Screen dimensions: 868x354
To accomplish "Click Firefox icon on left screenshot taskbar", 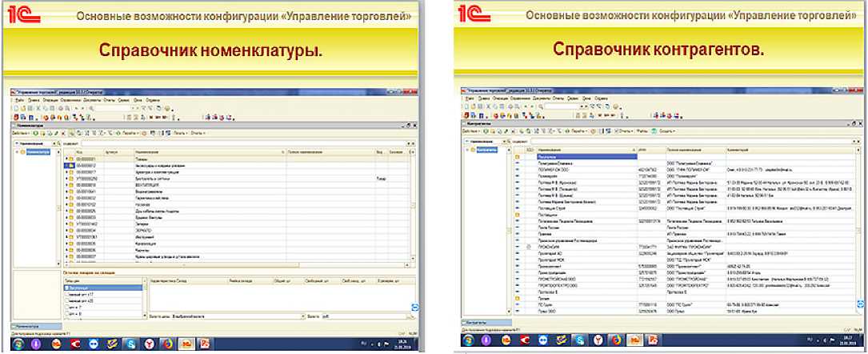I will [x=168, y=344].
